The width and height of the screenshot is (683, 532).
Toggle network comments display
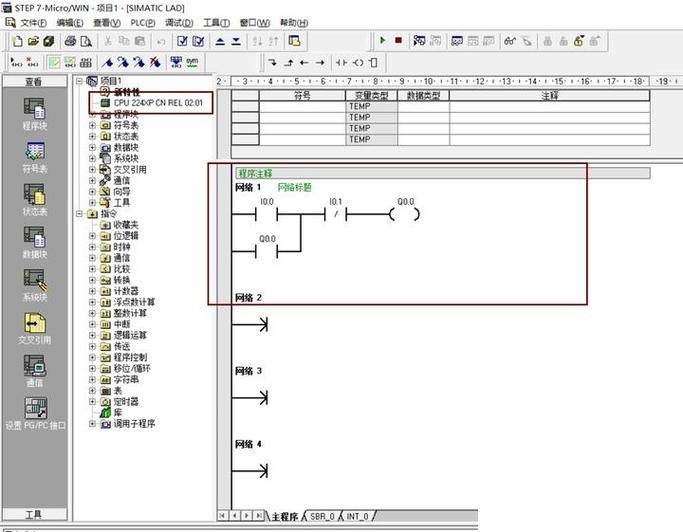click(x=70, y=63)
